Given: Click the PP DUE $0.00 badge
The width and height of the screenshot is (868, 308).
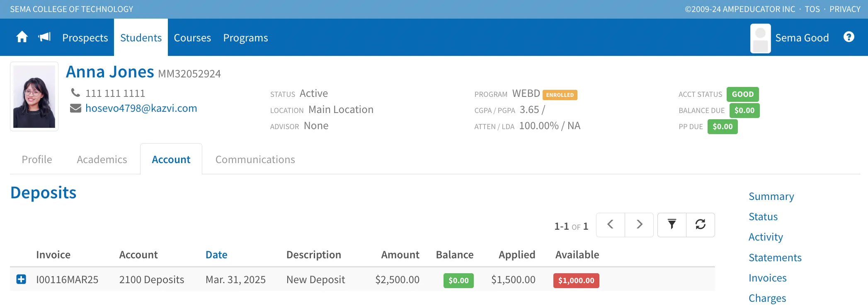Looking at the screenshot, I should 723,127.
